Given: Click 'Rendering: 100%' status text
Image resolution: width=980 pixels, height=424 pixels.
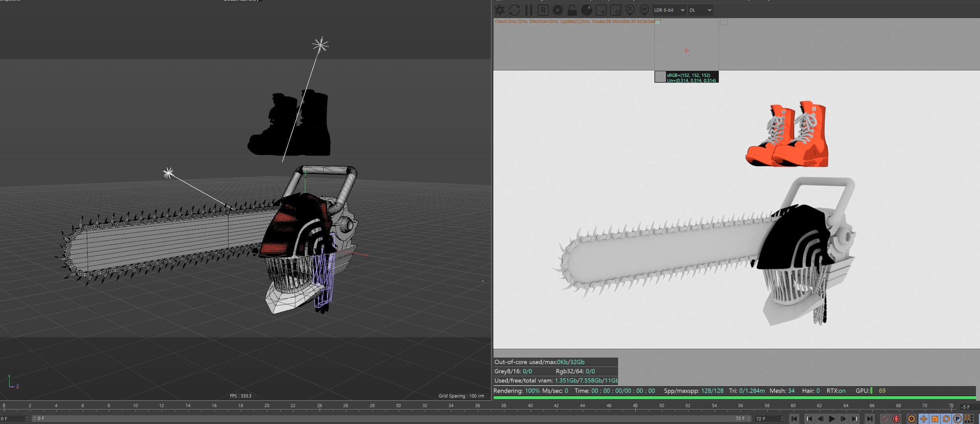Looking at the screenshot, I should [516, 391].
